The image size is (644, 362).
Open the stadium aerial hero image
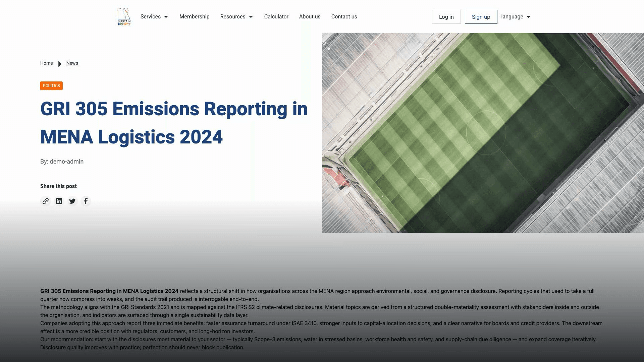click(483, 133)
